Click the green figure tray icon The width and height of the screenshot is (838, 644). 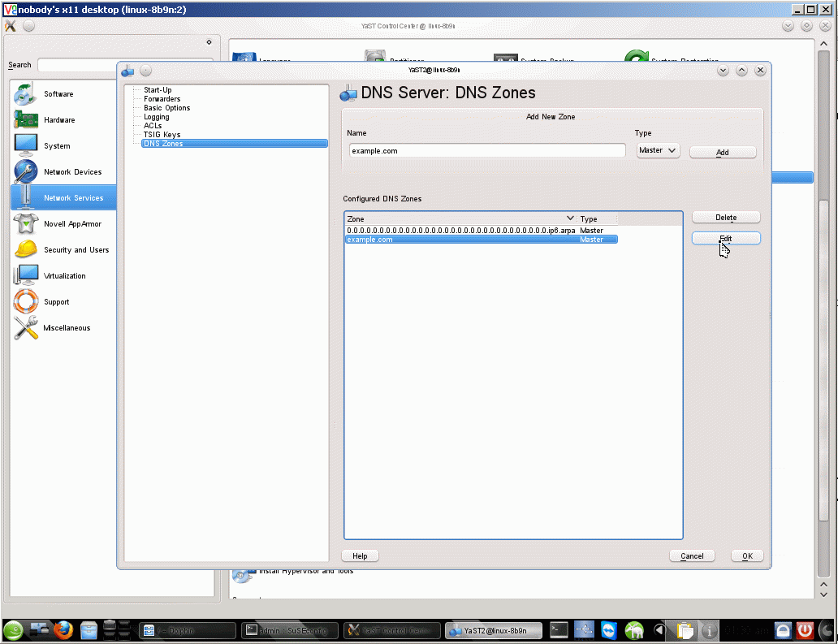(634, 631)
